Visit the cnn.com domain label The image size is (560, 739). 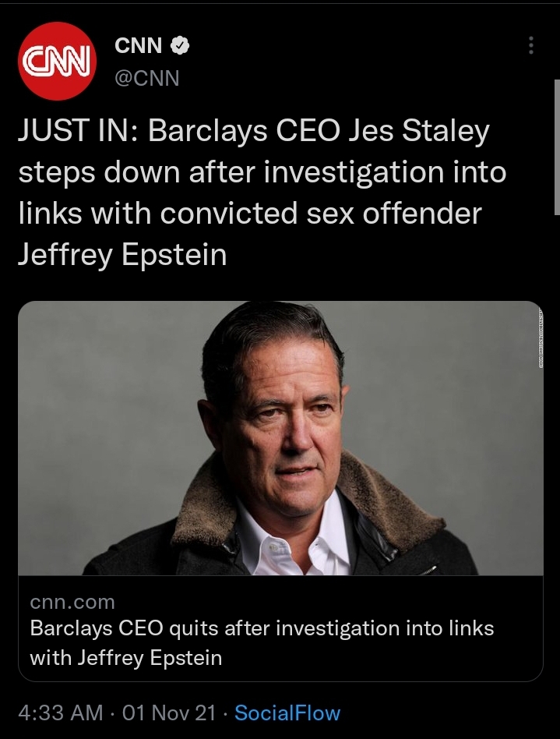coord(72,602)
